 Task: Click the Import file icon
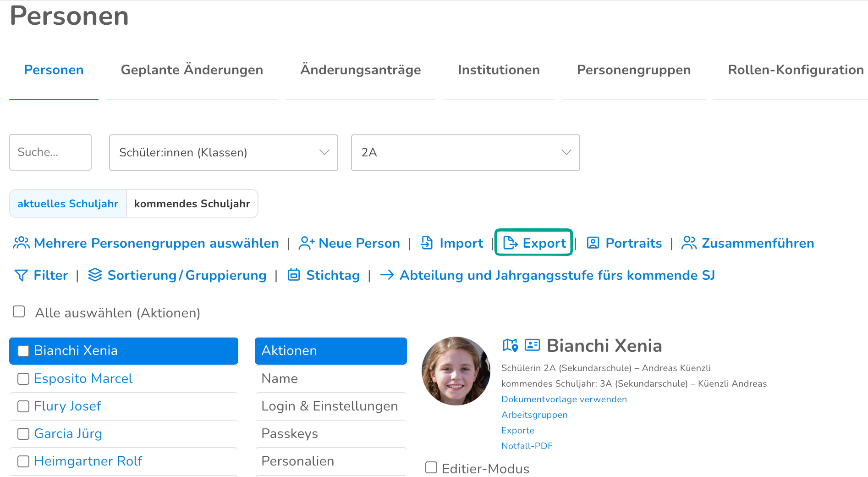coord(427,243)
